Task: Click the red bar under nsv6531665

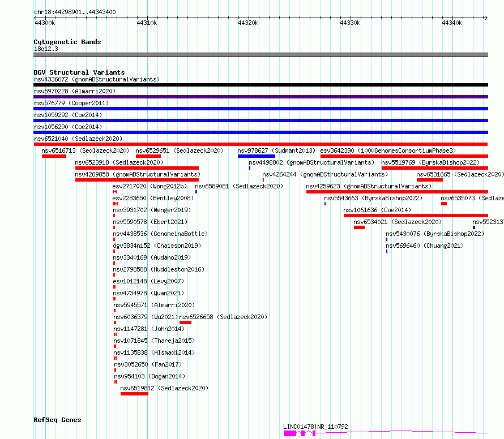Action: point(430,180)
